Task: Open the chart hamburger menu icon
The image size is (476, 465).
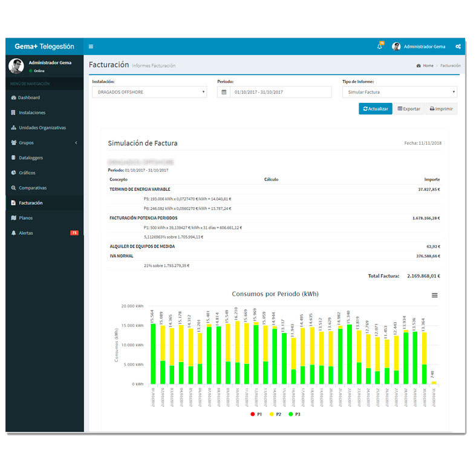Action: click(434, 295)
